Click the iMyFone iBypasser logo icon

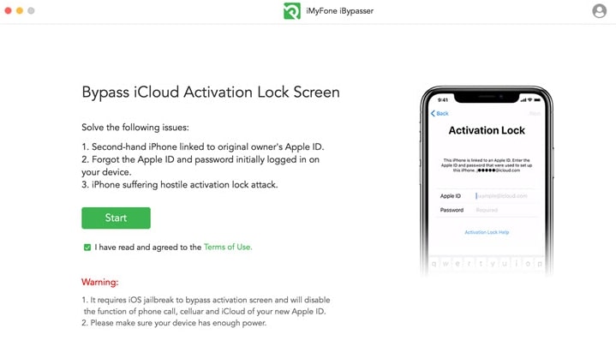point(292,11)
